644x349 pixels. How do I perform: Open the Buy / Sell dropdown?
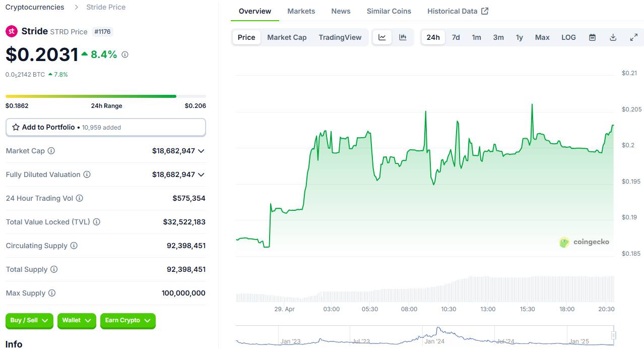click(29, 321)
